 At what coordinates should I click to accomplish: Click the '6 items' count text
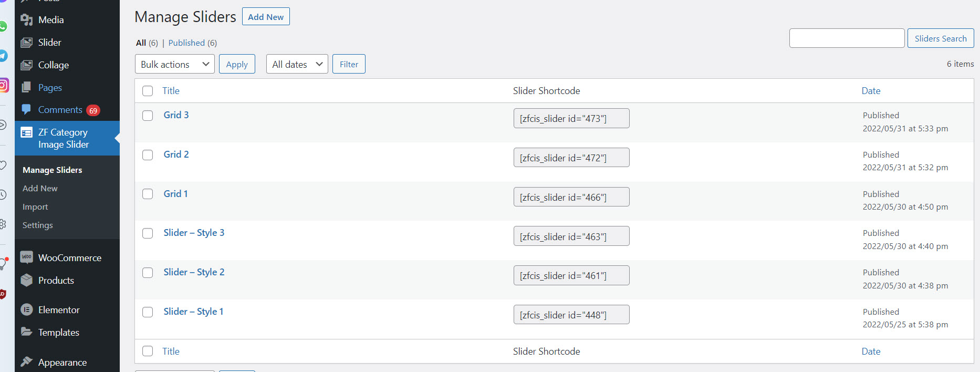960,64
